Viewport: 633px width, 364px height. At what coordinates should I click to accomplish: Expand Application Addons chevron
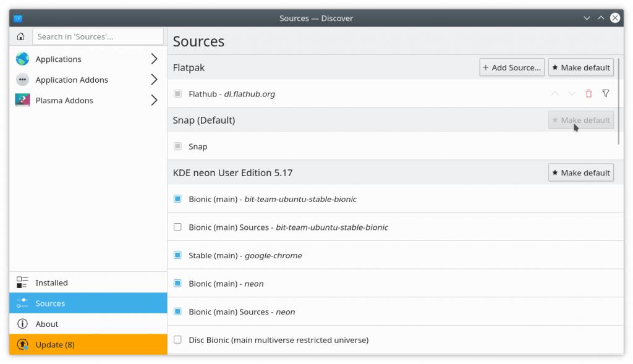154,80
